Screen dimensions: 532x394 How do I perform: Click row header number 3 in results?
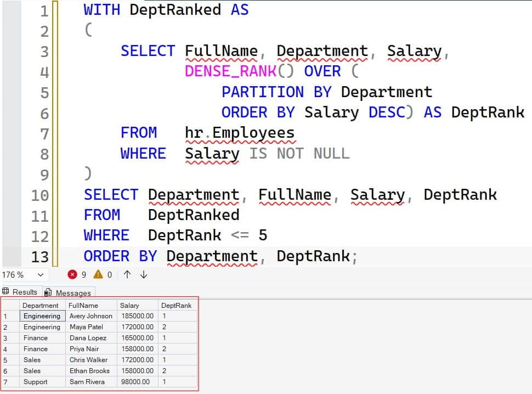point(10,338)
